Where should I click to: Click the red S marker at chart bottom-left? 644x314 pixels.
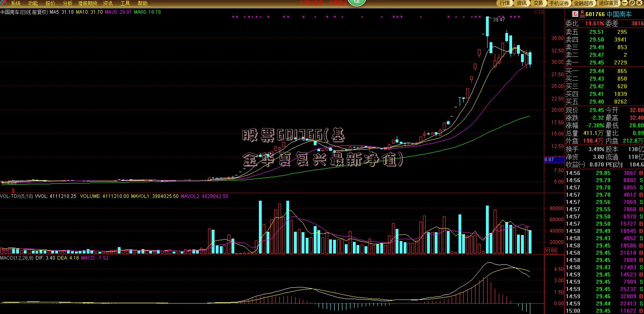point(13,190)
